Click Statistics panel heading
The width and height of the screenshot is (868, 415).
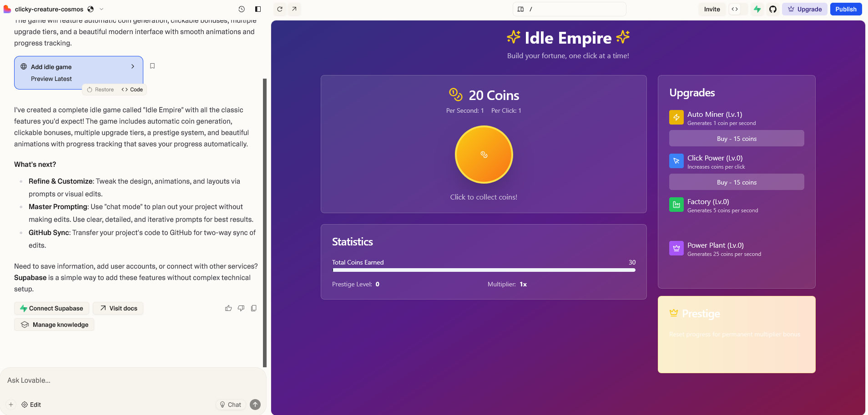pos(353,242)
